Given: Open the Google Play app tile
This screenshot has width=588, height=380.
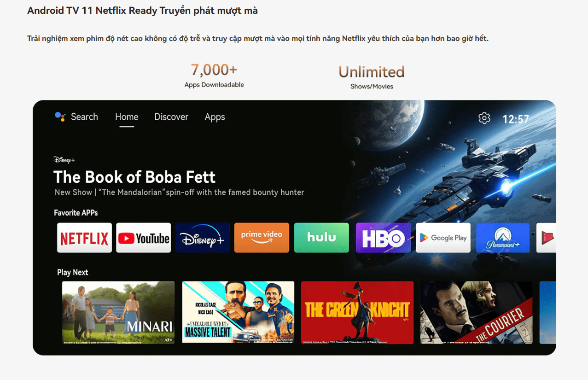Looking at the screenshot, I should point(443,238).
